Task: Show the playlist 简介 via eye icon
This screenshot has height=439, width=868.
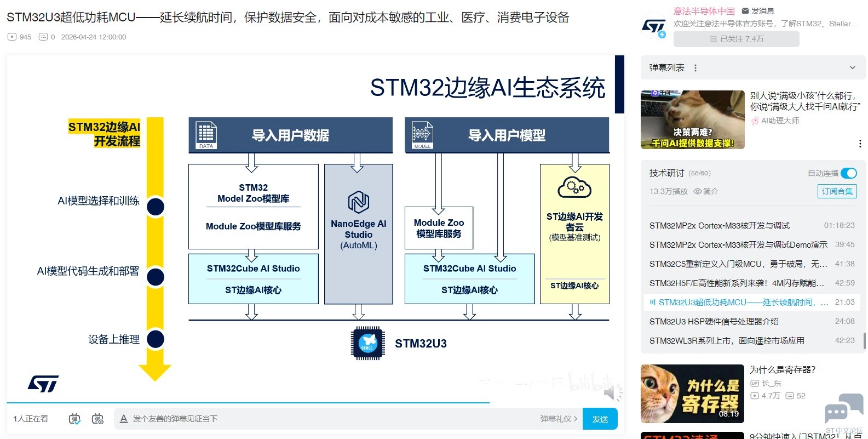Action: pos(698,191)
